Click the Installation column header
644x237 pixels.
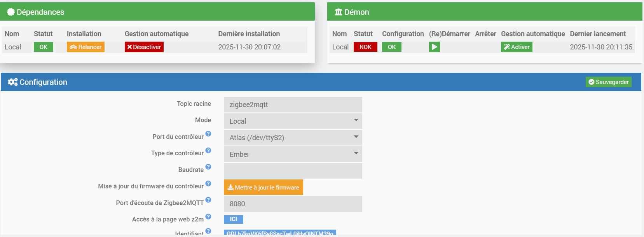point(84,34)
